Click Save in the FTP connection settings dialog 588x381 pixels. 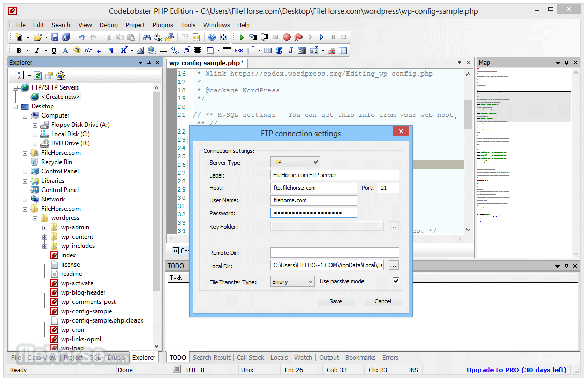[336, 301]
